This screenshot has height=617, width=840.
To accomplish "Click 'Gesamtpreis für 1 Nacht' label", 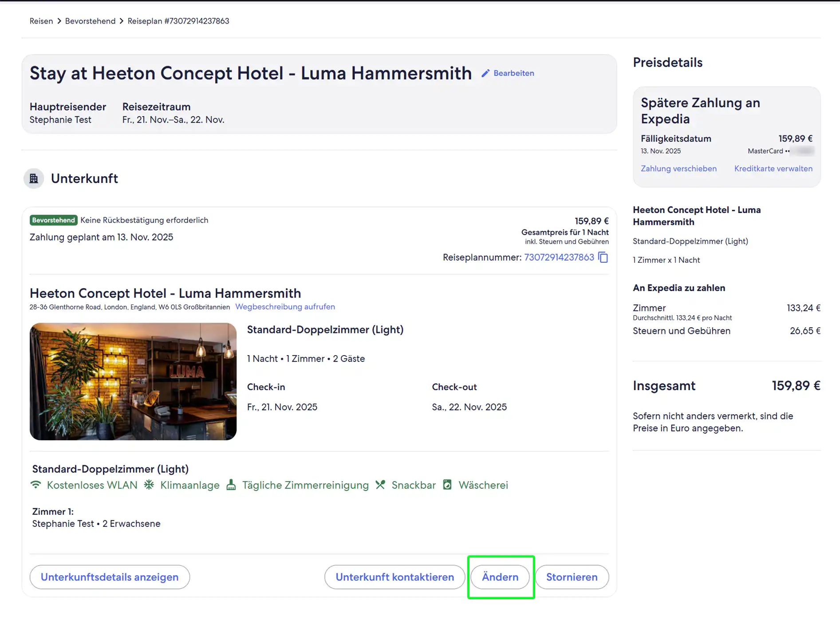I will [565, 232].
